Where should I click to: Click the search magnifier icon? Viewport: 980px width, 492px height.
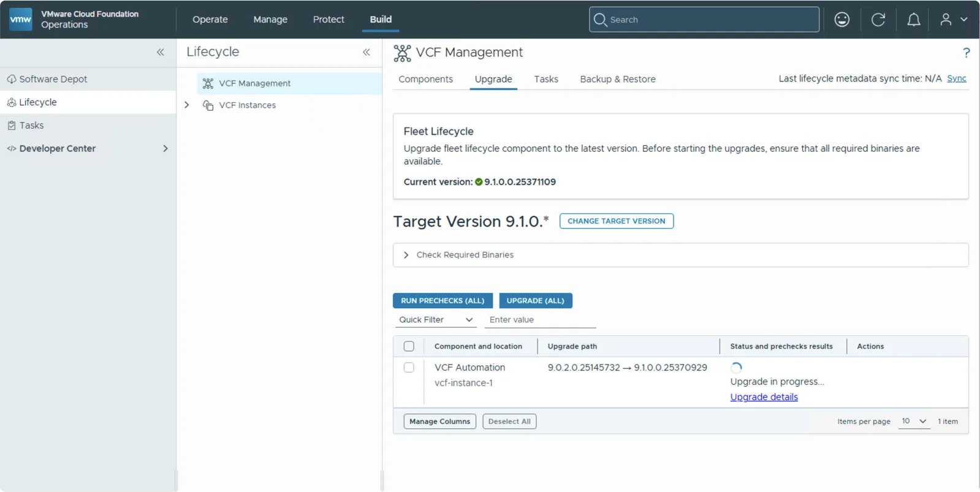pos(601,20)
